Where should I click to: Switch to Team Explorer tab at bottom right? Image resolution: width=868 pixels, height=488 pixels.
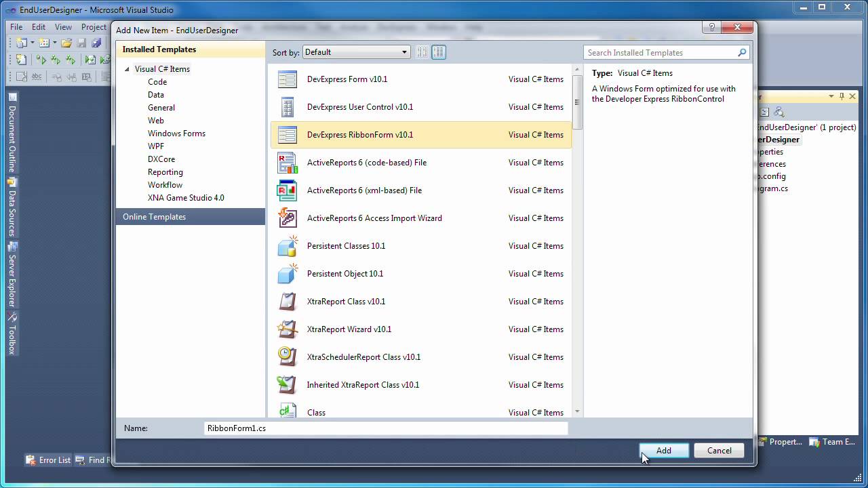[833, 442]
